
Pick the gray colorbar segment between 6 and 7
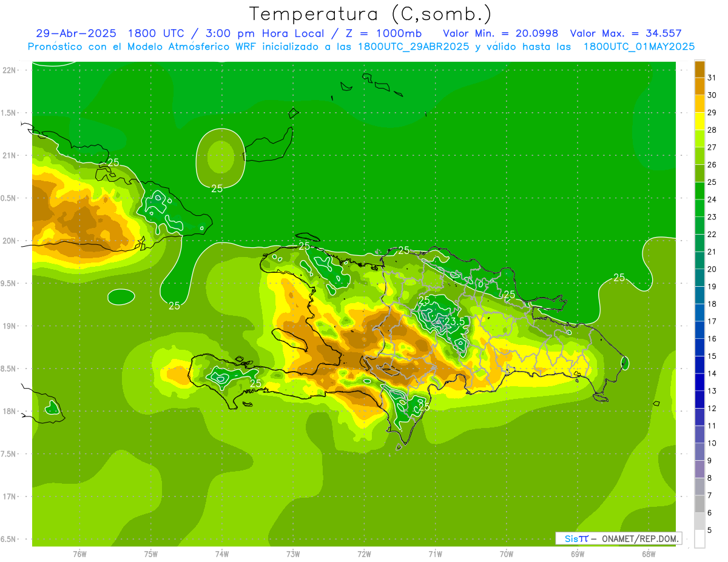point(699,504)
